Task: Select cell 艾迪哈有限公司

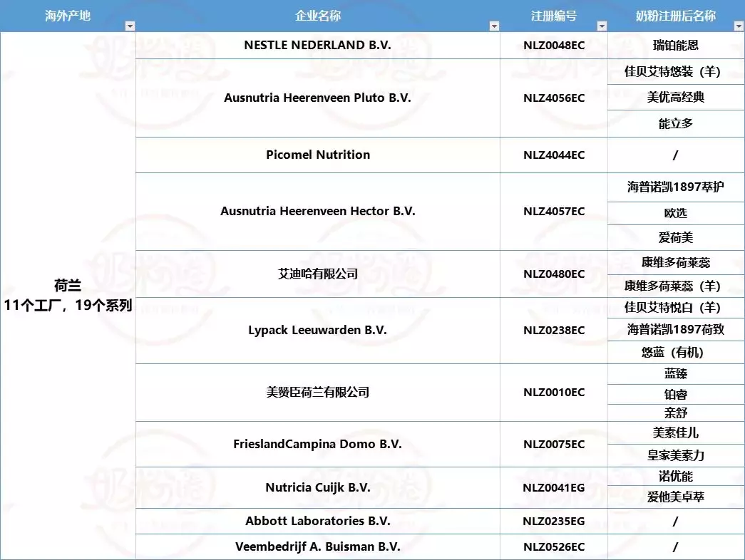Action: pyautogui.click(x=317, y=274)
